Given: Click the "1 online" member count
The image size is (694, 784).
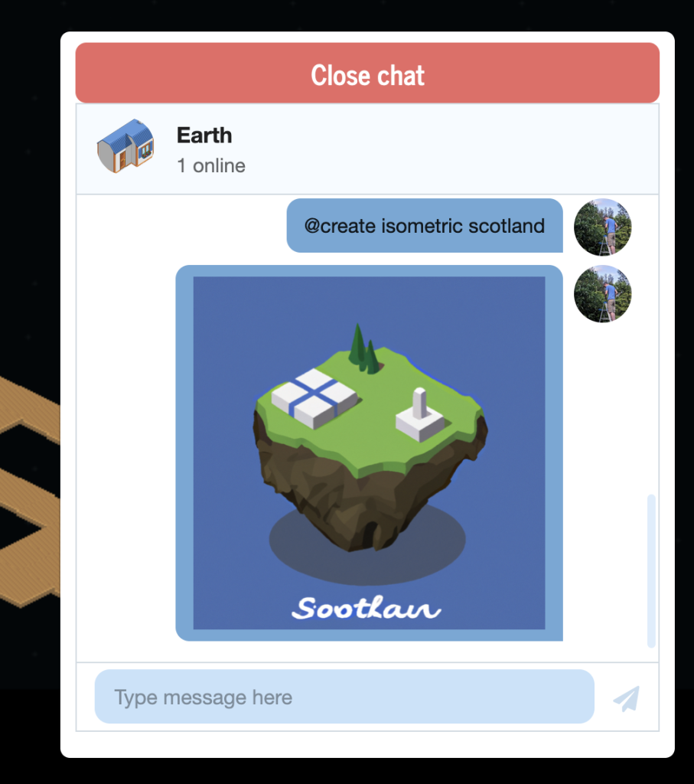Looking at the screenshot, I should (x=211, y=166).
